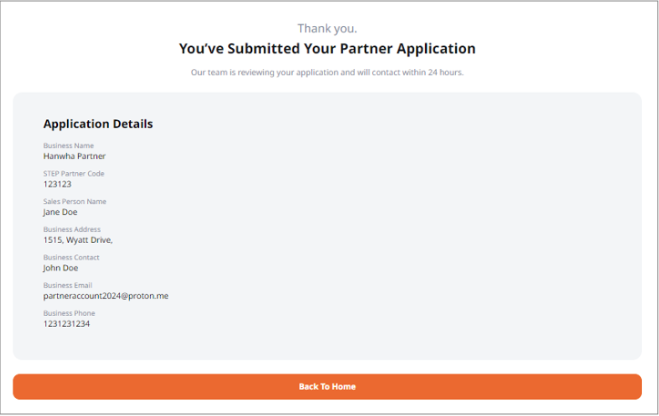Click the address '1515, Wyatt Drive,'

pos(78,240)
